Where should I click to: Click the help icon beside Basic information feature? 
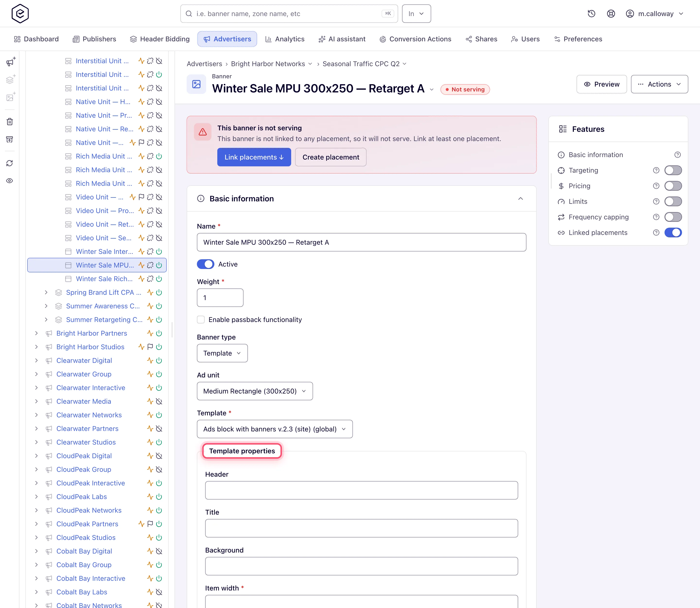click(678, 155)
